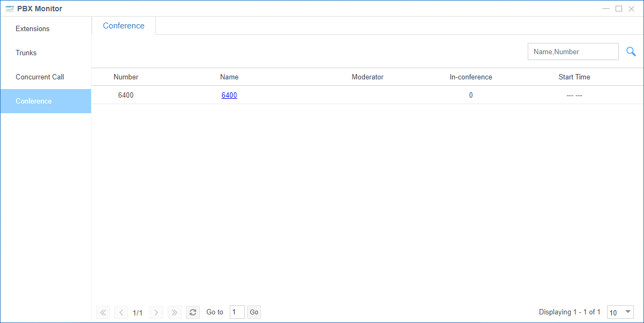Switch to Concurrent Call view
644x323 pixels.
pyautogui.click(x=40, y=77)
